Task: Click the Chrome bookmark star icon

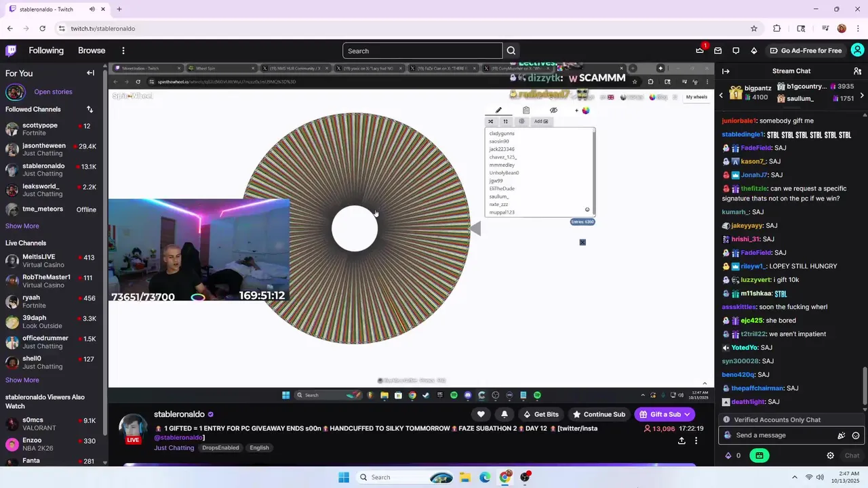Action: (753, 28)
